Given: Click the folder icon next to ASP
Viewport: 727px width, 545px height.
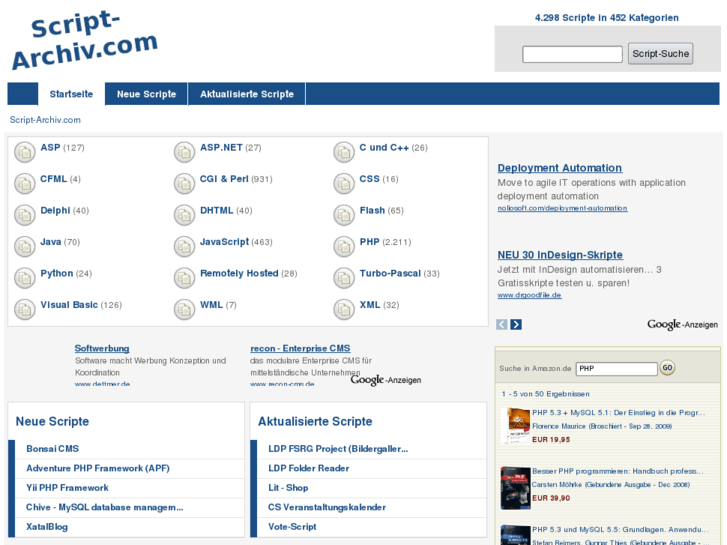Looking at the screenshot, I should pos(25,152).
